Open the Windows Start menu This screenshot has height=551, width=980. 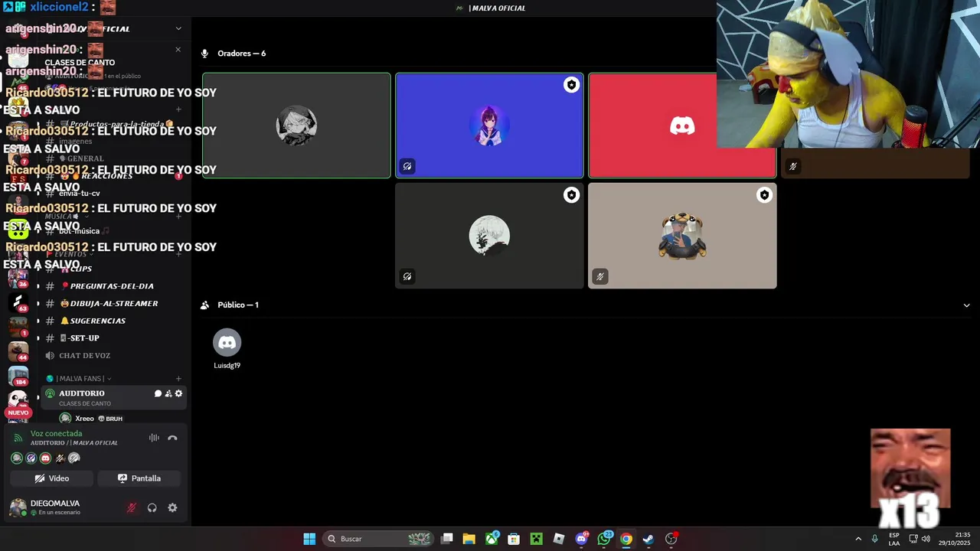309,539
